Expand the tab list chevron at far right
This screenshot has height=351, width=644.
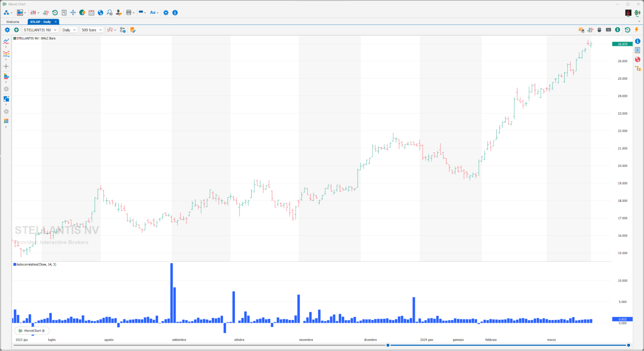click(x=639, y=22)
